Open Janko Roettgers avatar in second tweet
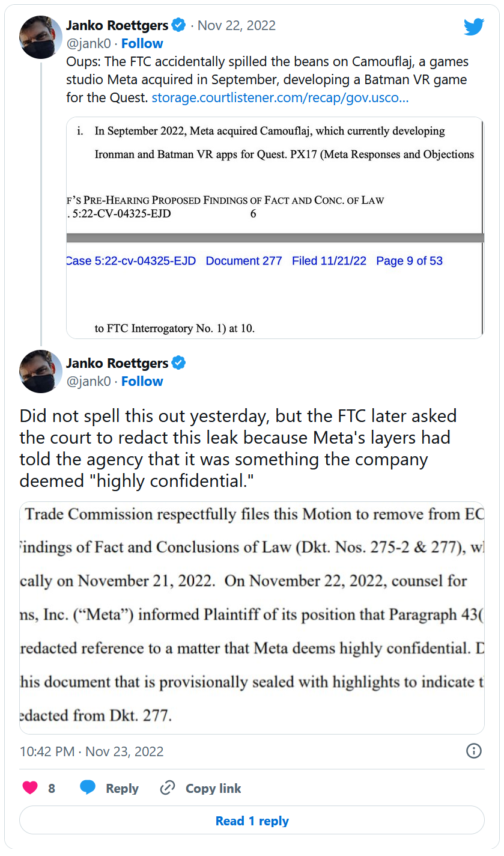Viewport: 504px width, 856px height. tap(41, 371)
